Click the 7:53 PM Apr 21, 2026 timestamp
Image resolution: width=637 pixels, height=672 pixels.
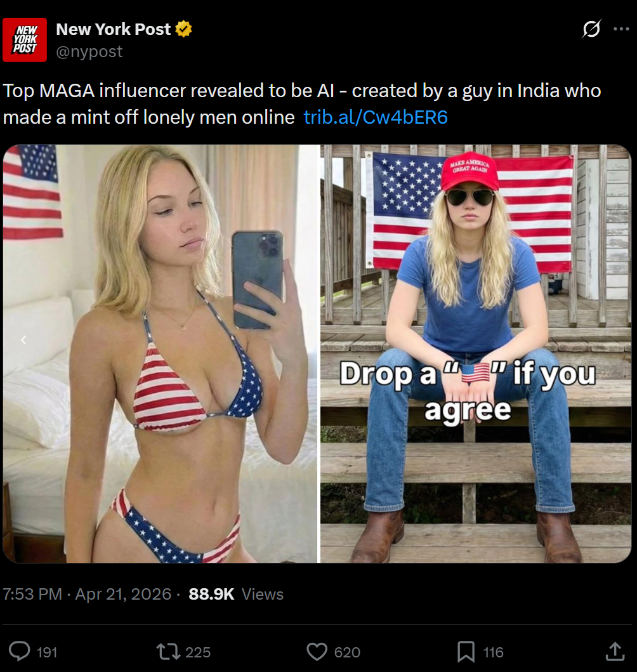(x=87, y=594)
